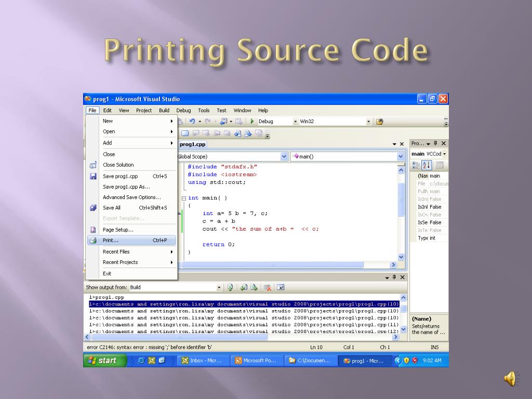The width and height of the screenshot is (532, 399).
Task: Close the prog1.cpp document with X
Action: (x=402, y=144)
